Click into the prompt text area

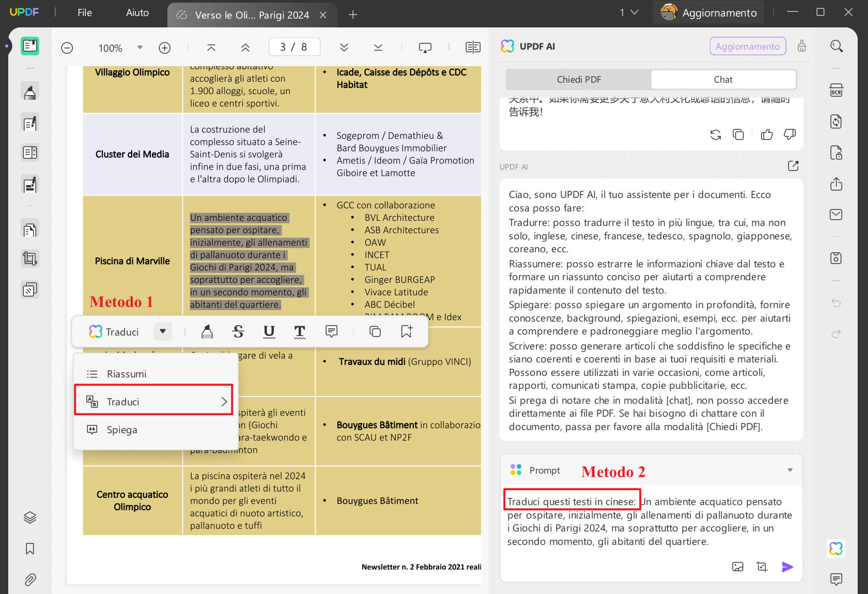pos(650,522)
